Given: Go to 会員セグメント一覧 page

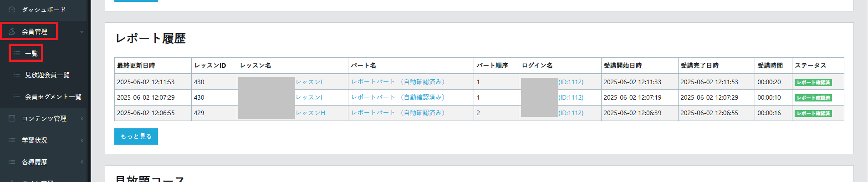Looking at the screenshot, I should point(53,96).
